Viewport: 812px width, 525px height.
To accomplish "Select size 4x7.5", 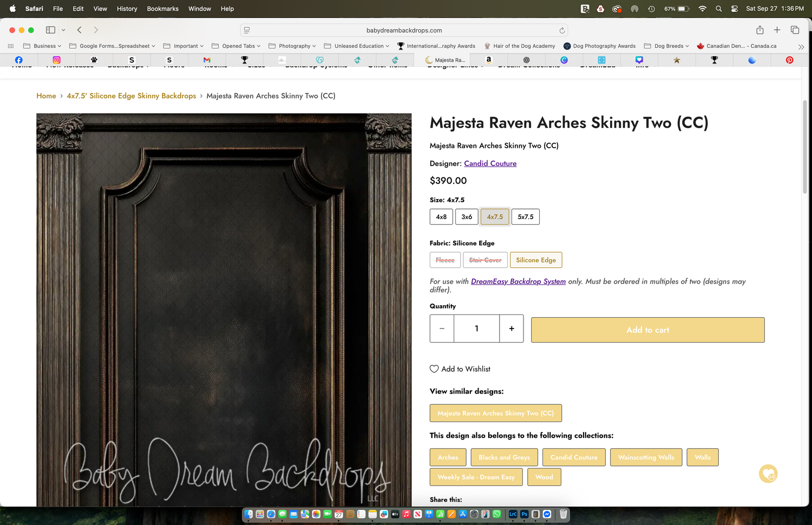I will pos(495,216).
